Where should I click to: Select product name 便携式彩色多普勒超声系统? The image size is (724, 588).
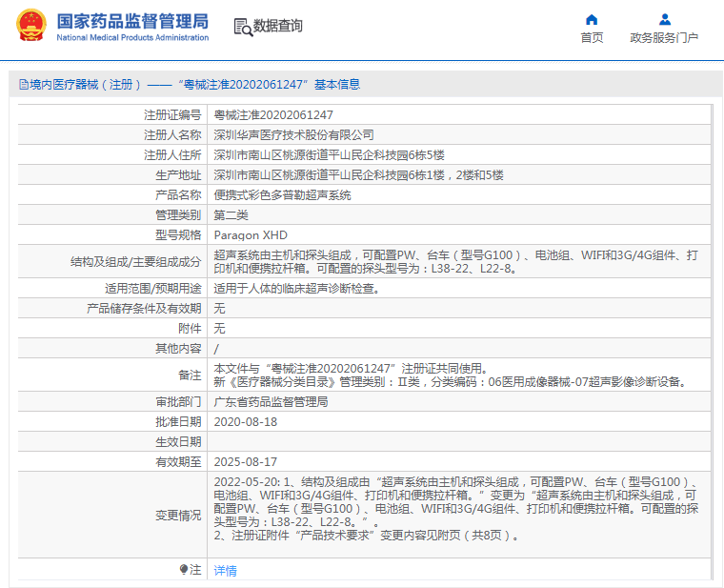tap(282, 195)
